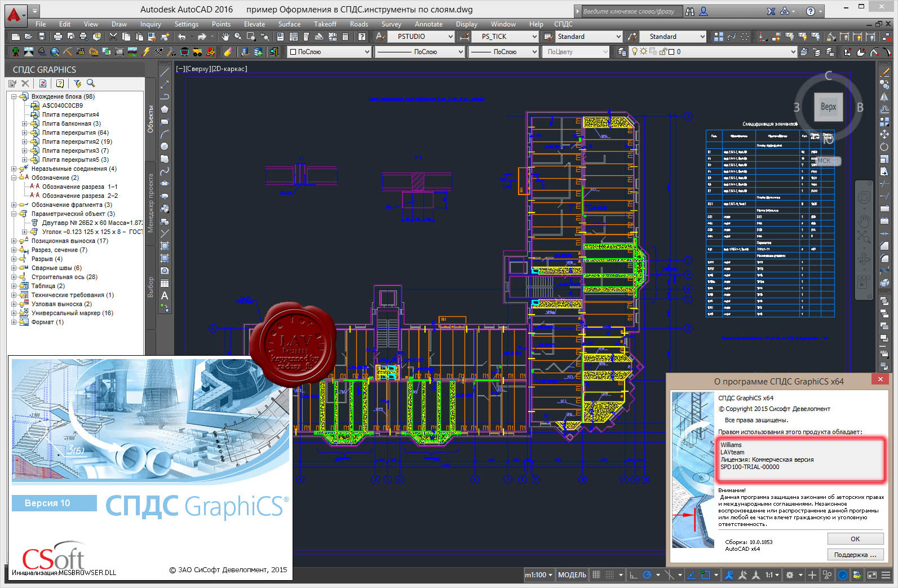
Task: Click the Верх face of the ViewCube
Action: 828,107
